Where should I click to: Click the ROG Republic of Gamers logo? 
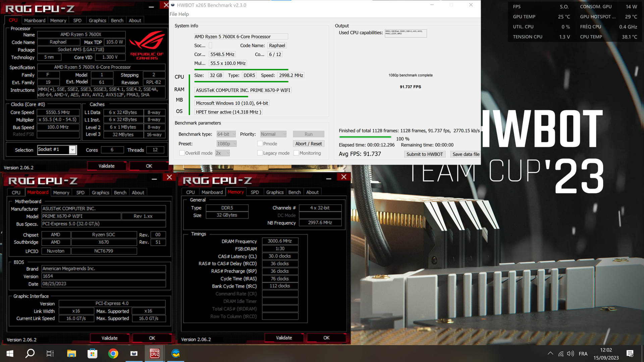[x=147, y=45]
